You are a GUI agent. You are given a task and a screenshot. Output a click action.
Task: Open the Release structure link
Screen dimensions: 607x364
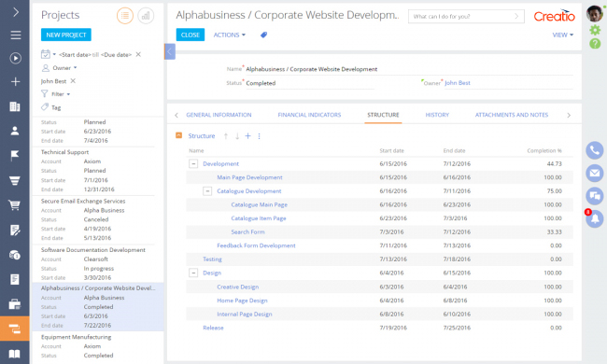pos(213,328)
